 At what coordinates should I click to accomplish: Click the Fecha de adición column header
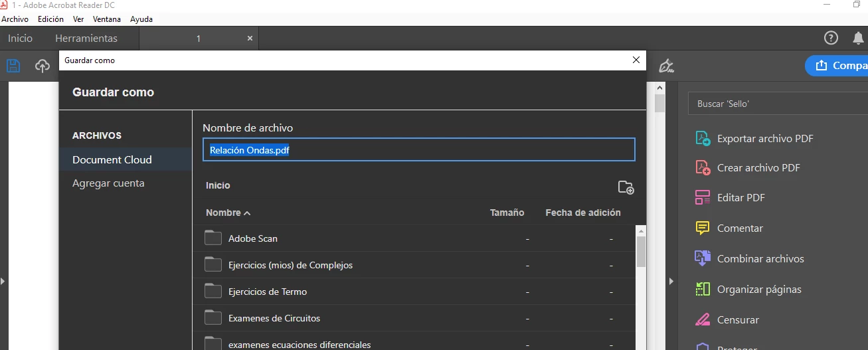coord(583,213)
